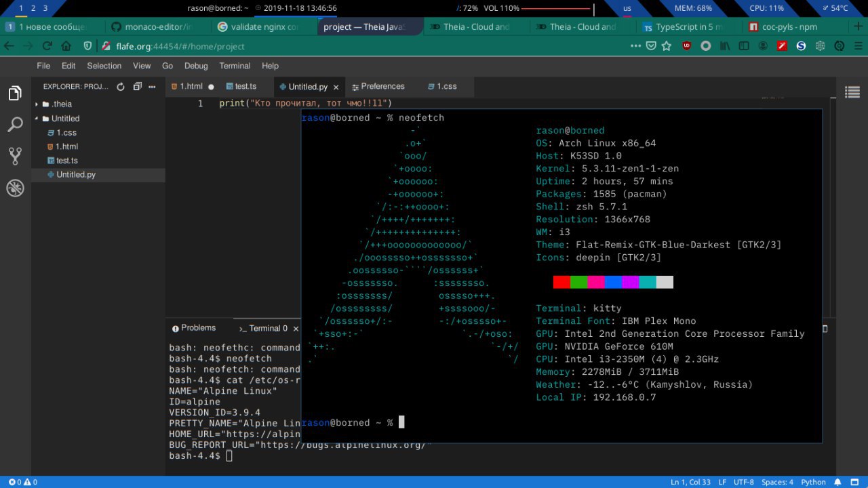Click the unsaved dot on 1.html tab
This screenshot has height=488, width=868.
click(x=211, y=87)
